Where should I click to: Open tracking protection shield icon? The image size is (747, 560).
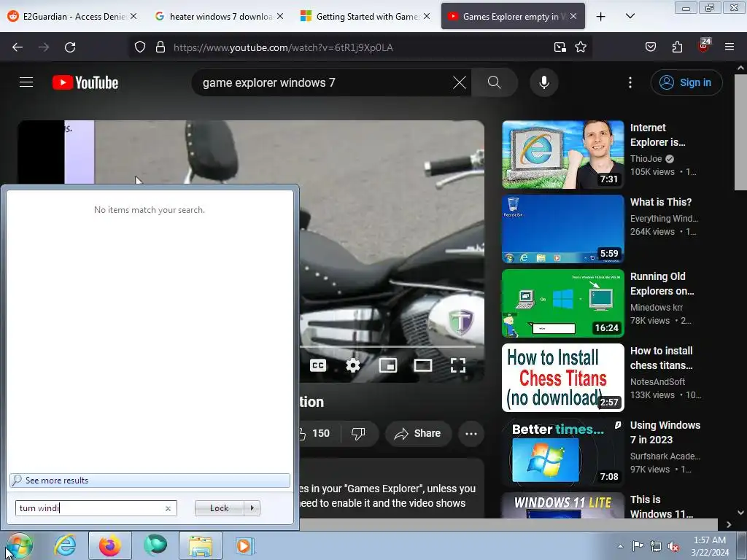click(139, 47)
